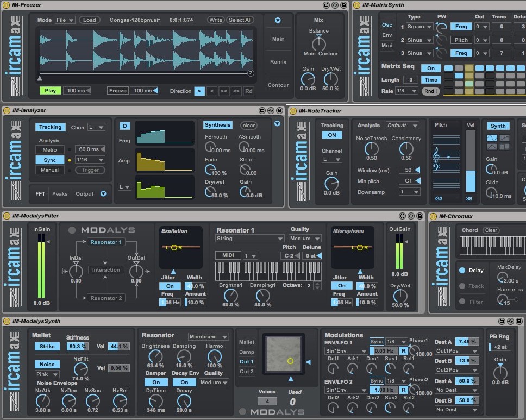Switch to the Remix tab in IM-Freezer

point(278,62)
